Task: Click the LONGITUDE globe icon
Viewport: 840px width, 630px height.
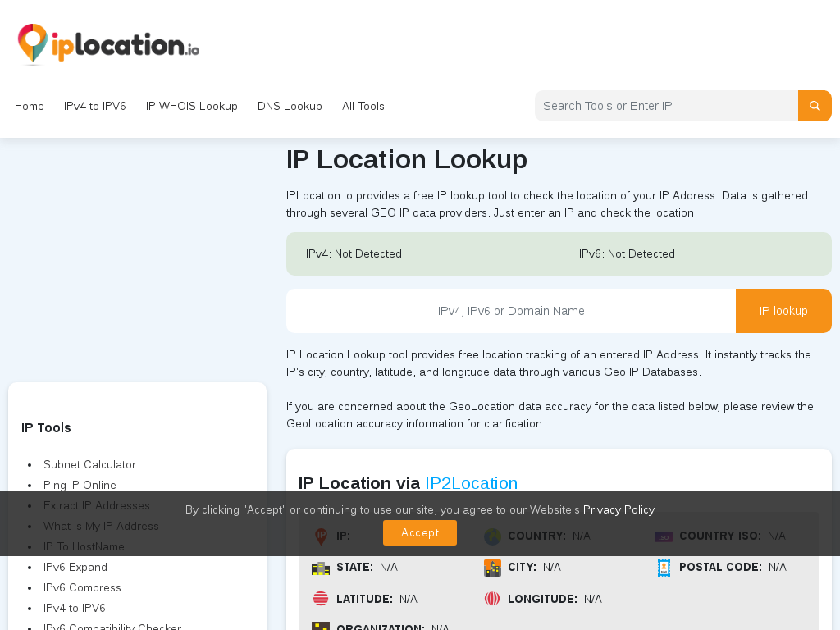Action: [492, 598]
